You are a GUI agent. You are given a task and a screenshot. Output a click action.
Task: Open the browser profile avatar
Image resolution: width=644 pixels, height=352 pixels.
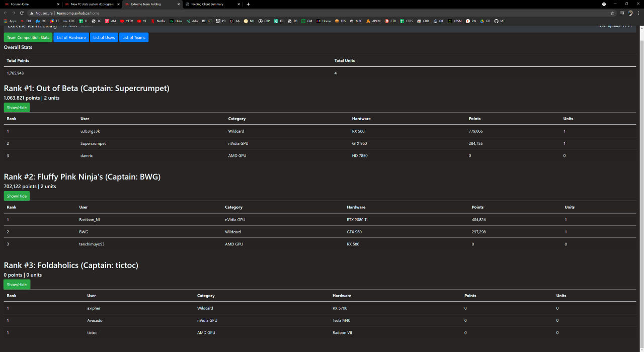[630, 13]
